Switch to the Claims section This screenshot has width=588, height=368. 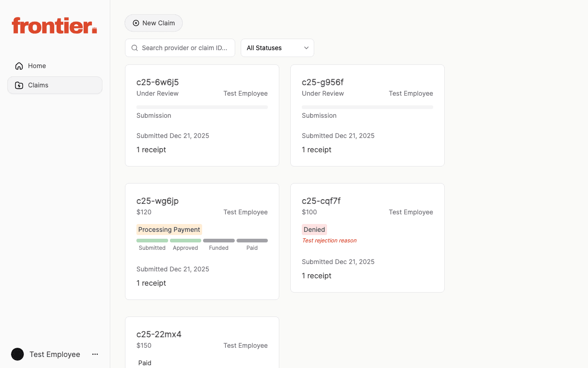(39, 85)
